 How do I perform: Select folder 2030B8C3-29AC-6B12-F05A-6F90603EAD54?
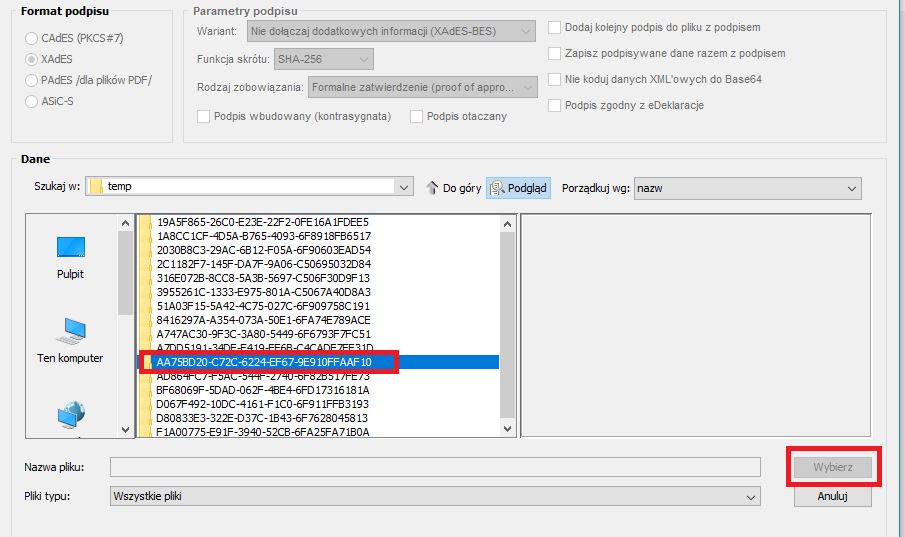263,250
